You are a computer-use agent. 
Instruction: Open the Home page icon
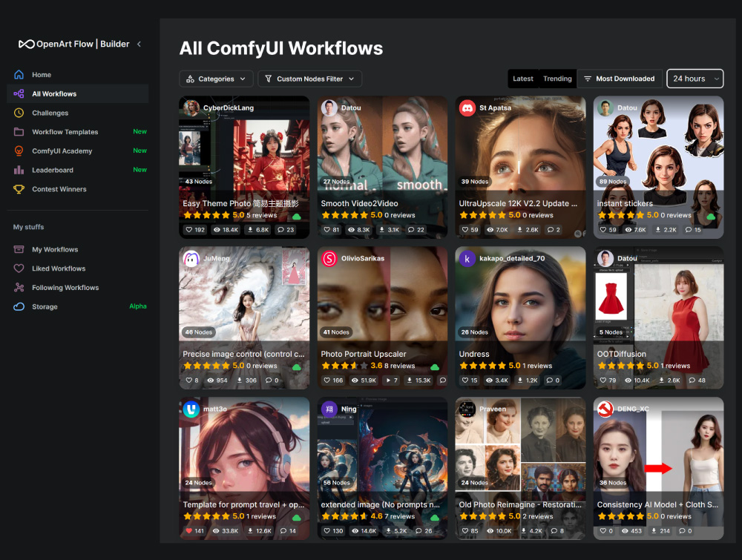point(19,75)
